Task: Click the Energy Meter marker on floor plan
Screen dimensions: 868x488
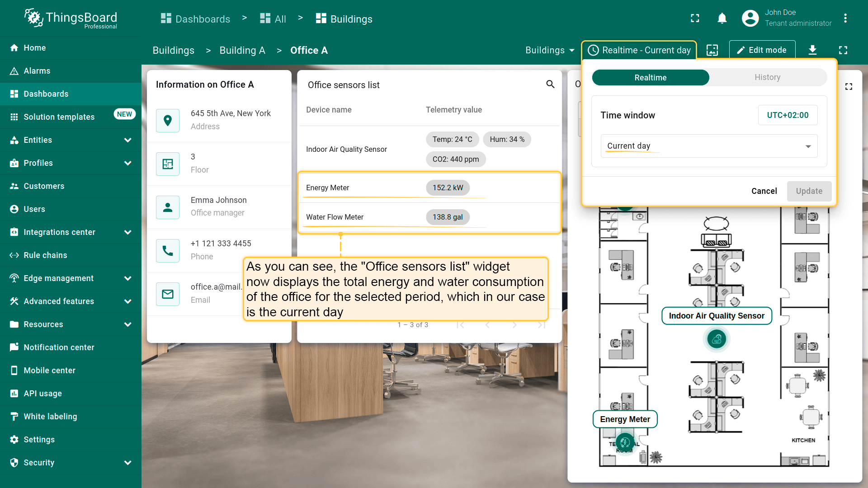Action: tap(625, 442)
